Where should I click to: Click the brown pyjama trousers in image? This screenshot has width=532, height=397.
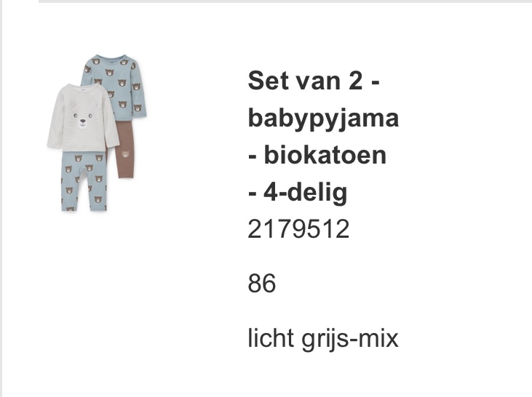tap(125, 150)
